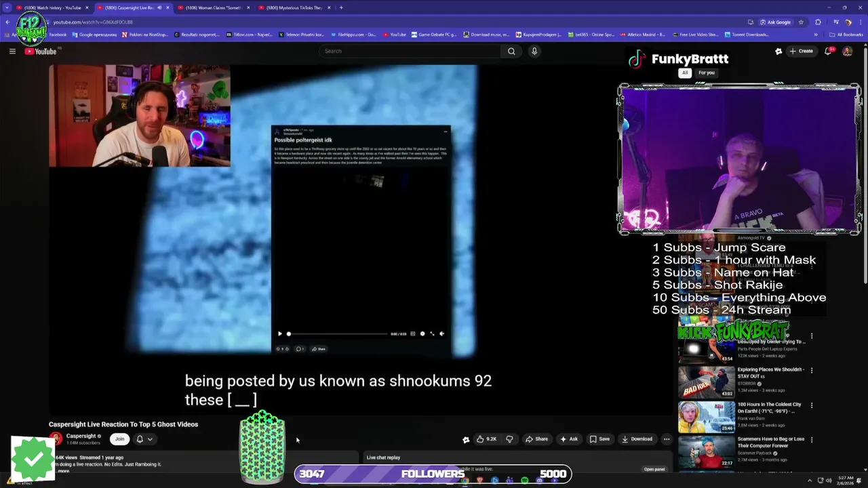Click the search magnifier button
Image resolution: width=868 pixels, height=488 pixels.
511,51
